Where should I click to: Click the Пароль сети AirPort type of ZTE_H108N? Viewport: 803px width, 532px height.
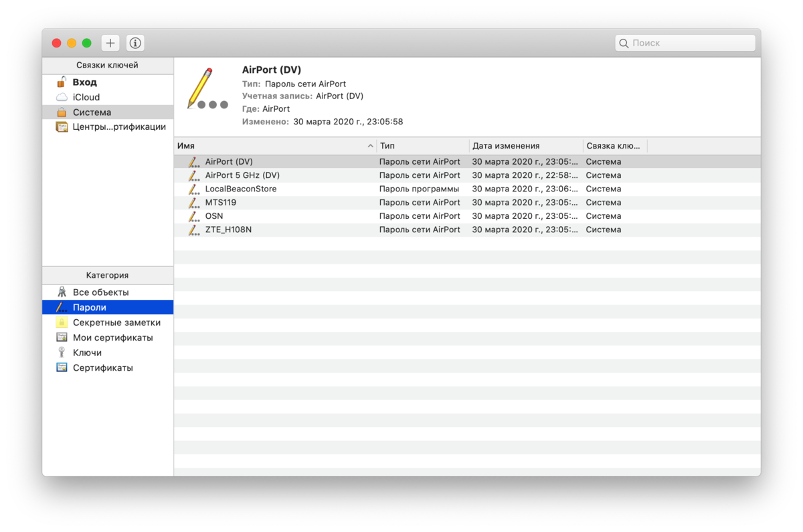[x=420, y=230]
